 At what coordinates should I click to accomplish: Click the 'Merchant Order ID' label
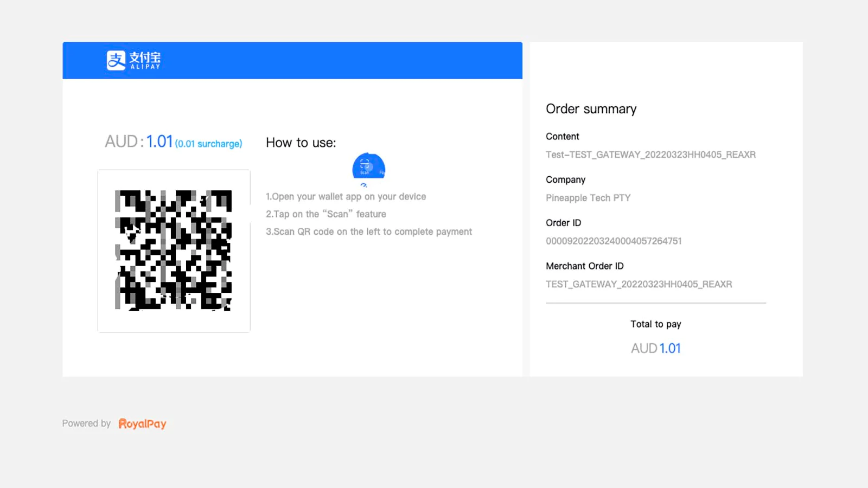coord(585,266)
